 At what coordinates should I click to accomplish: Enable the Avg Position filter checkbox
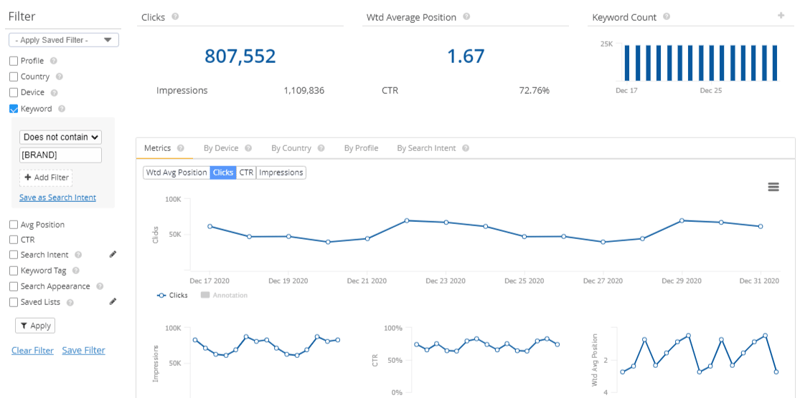14,225
